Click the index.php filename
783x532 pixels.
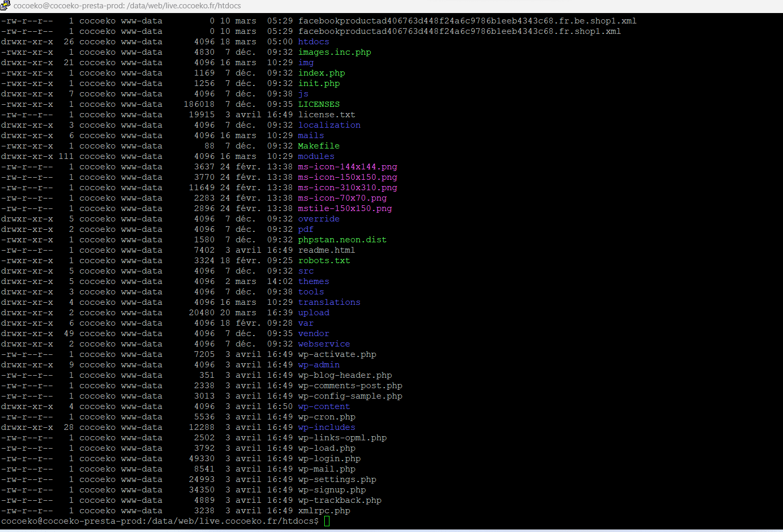click(x=321, y=73)
